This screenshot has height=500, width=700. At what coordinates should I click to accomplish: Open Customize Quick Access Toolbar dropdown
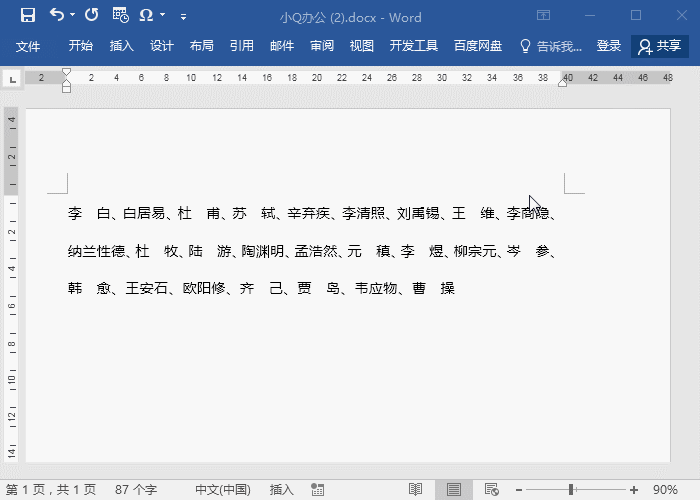point(183,17)
